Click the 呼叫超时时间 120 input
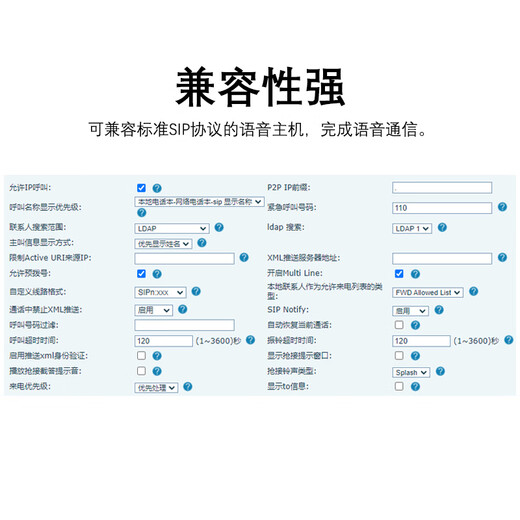This screenshot has width=520, height=520. click(164, 341)
